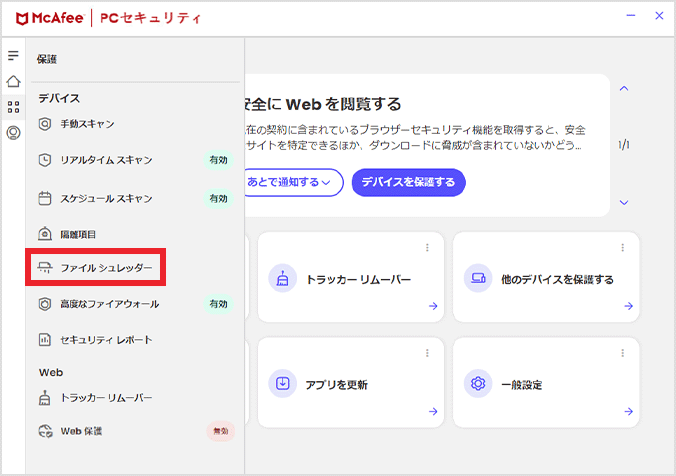Screen dimensions: 676x476
Task: Open the トラッカー リムーバー card title
Action: pyautogui.click(x=358, y=279)
